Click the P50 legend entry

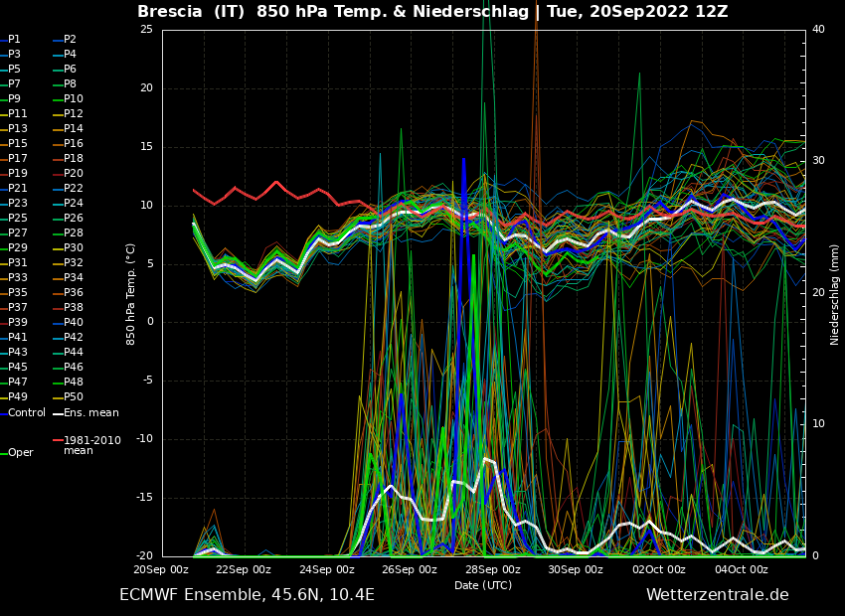click(x=68, y=396)
